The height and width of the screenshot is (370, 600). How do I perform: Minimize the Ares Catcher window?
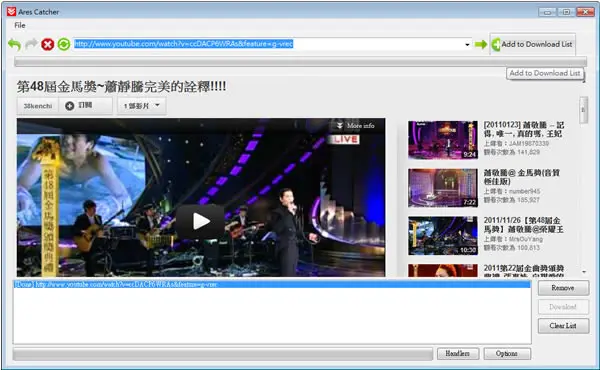pyautogui.click(x=547, y=12)
